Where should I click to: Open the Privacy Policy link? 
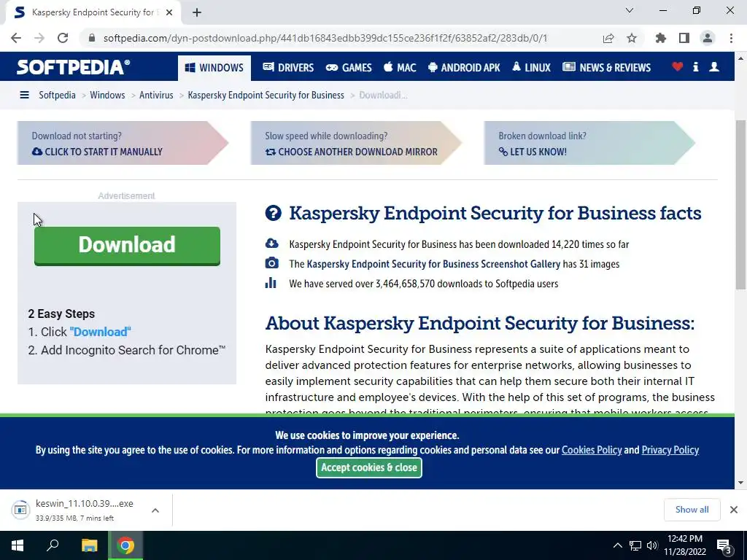click(x=670, y=450)
